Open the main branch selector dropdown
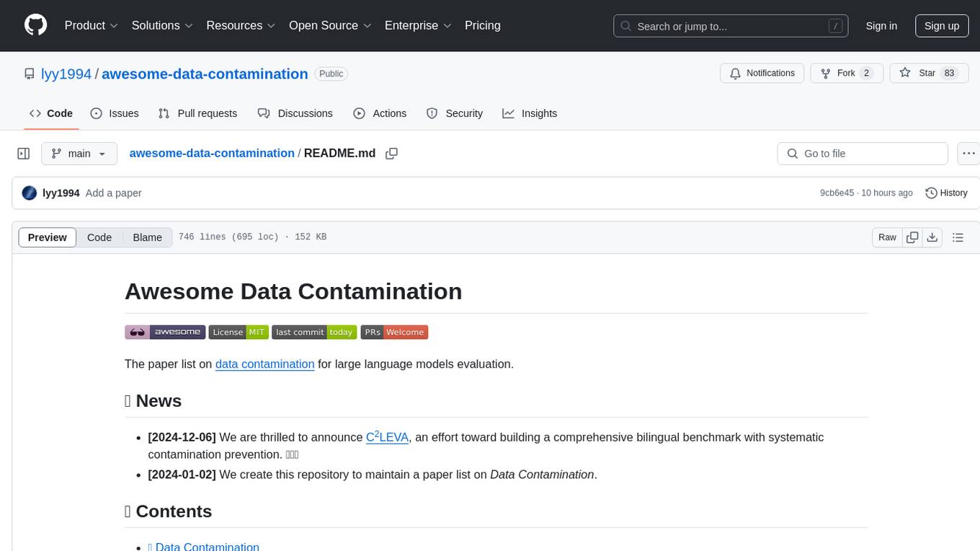 pos(79,154)
